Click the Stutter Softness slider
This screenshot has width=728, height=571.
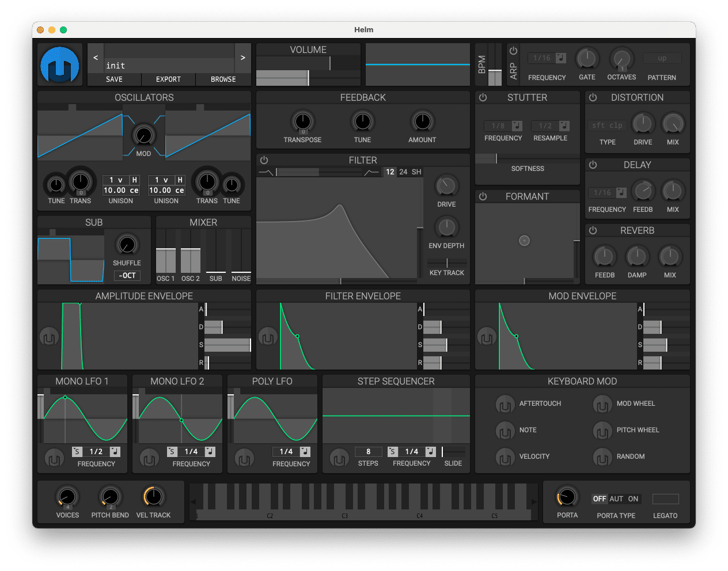pyautogui.click(x=527, y=158)
